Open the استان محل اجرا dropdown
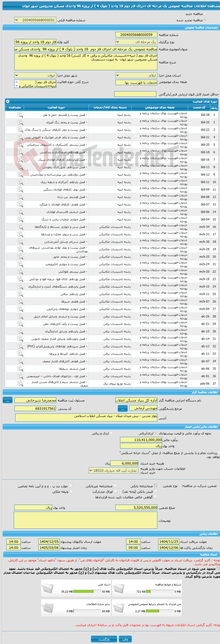 [x=136, y=75]
